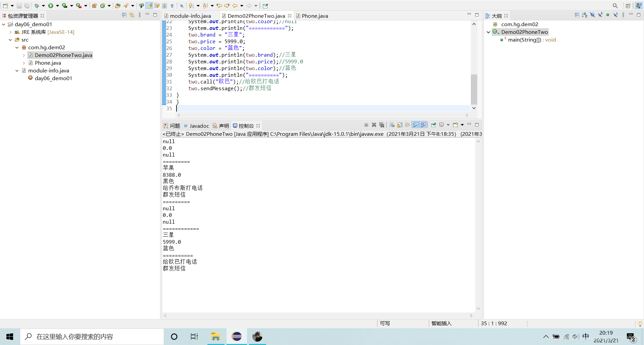Click the Save icon in the toolbar

tap(19, 6)
